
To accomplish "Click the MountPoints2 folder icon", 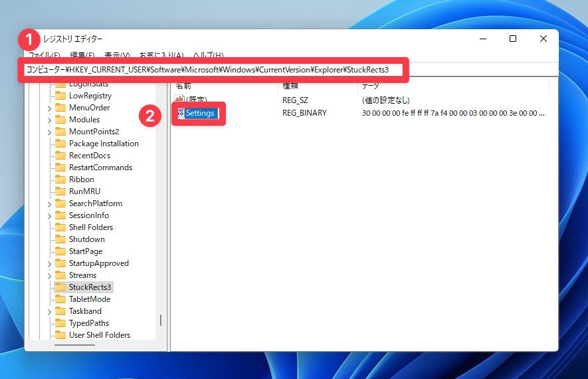I will pyautogui.click(x=60, y=132).
